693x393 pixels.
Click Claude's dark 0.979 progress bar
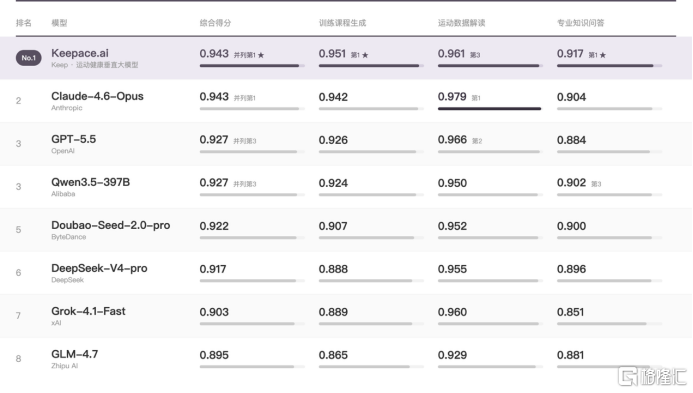(489, 108)
